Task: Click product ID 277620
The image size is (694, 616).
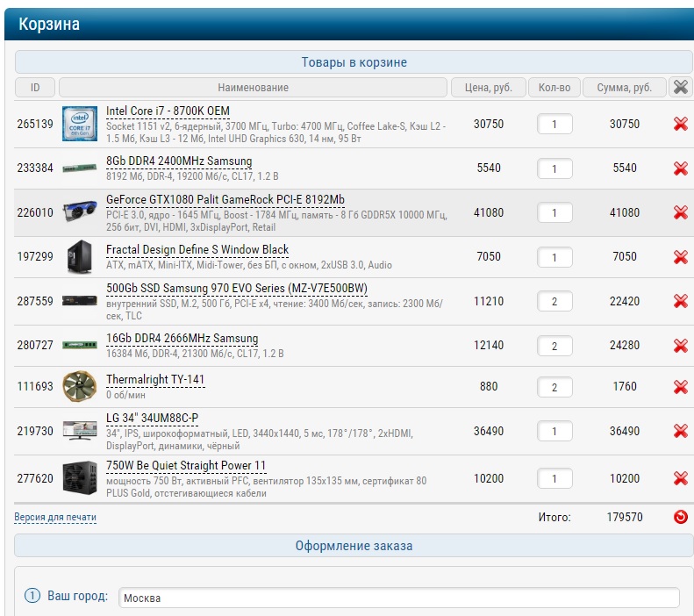Action: click(x=35, y=478)
